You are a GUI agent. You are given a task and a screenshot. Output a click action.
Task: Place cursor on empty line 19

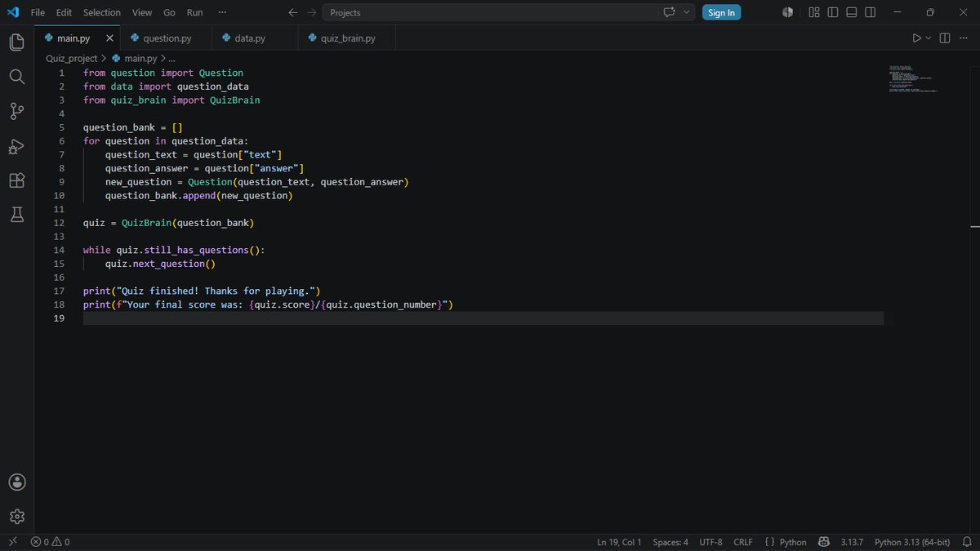tap(483, 318)
